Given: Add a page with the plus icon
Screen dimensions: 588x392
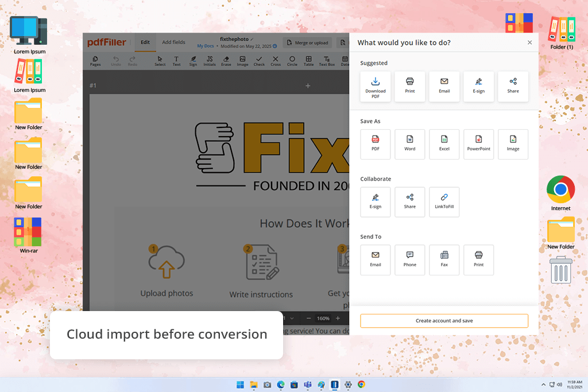Looking at the screenshot, I should pyautogui.click(x=308, y=86).
